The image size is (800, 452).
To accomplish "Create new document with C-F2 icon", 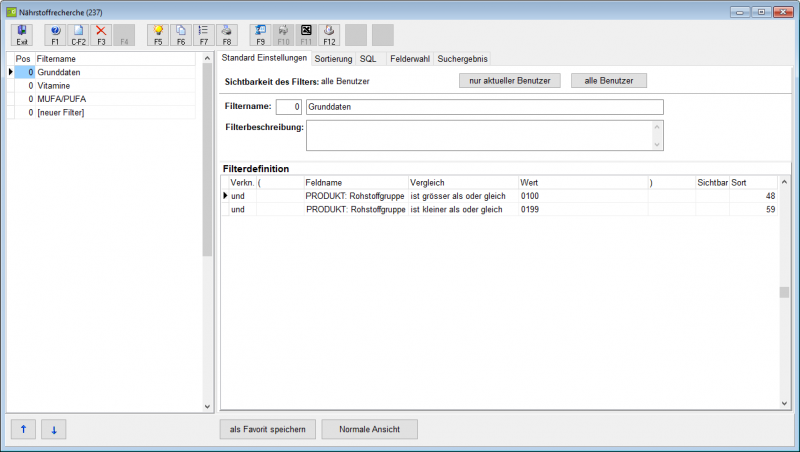I will 78,35.
